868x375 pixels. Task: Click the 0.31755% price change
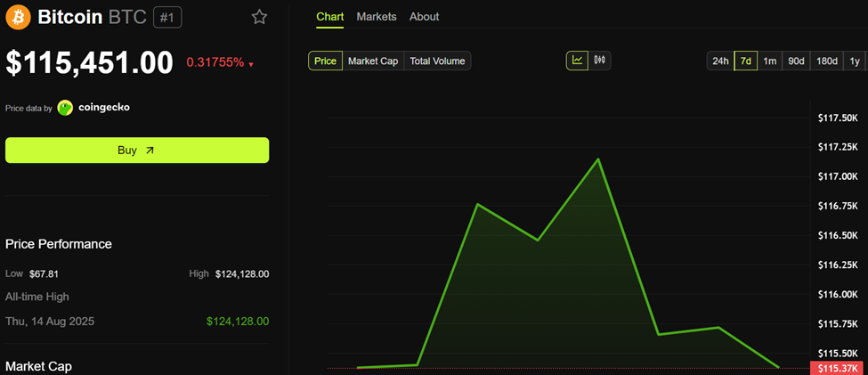[215, 62]
